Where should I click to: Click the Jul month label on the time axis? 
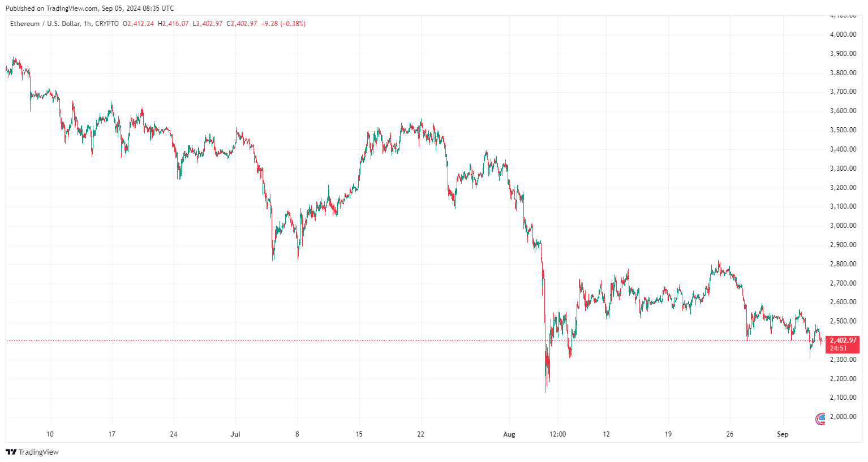click(x=235, y=434)
